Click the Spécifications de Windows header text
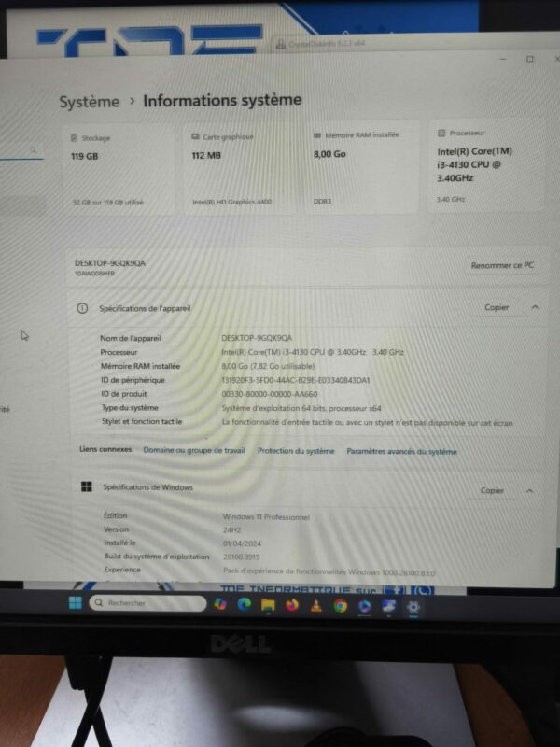Viewport: 560px width, 747px height. 147,486
